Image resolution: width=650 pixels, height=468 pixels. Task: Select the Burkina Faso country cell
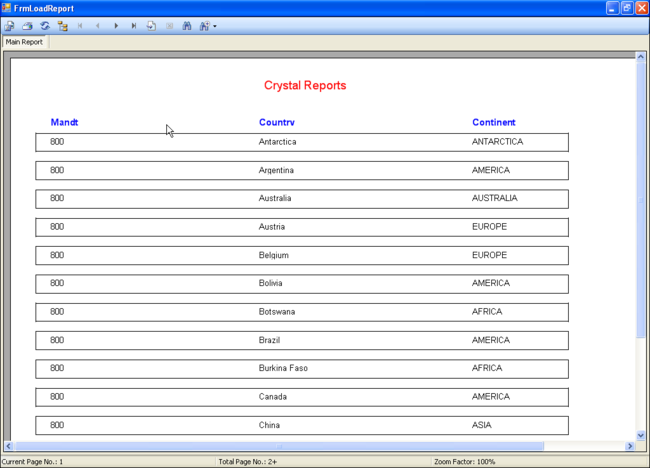(x=283, y=368)
